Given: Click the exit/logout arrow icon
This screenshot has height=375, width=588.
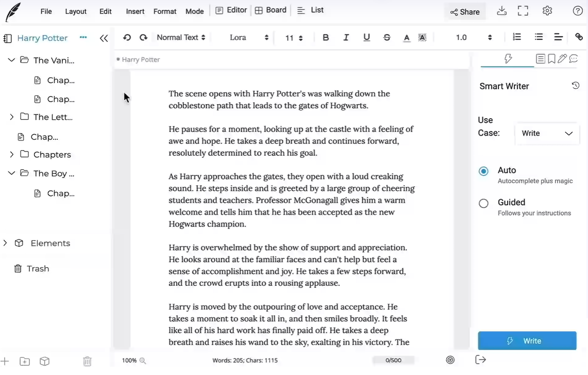Looking at the screenshot, I should 480,360.
